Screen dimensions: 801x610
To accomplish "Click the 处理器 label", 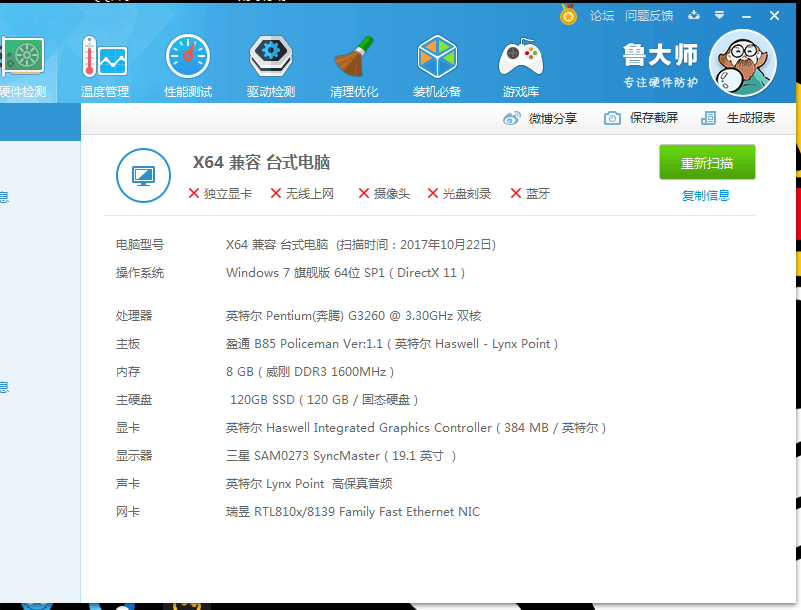I will click(134, 316).
